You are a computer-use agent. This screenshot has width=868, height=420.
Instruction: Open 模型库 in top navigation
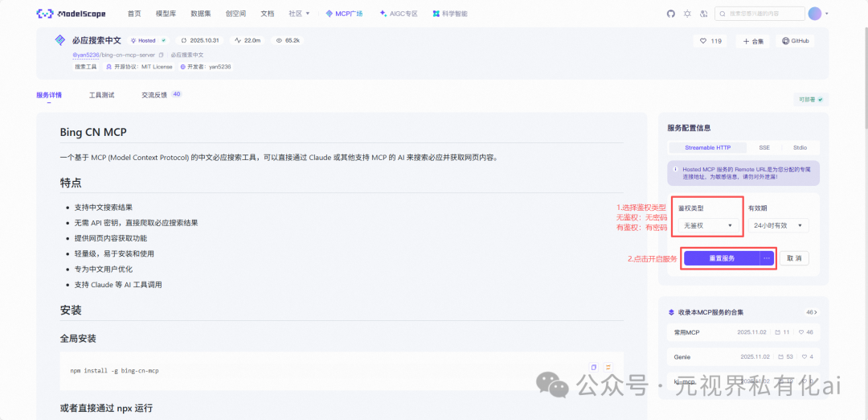pyautogui.click(x=166, y=14)
